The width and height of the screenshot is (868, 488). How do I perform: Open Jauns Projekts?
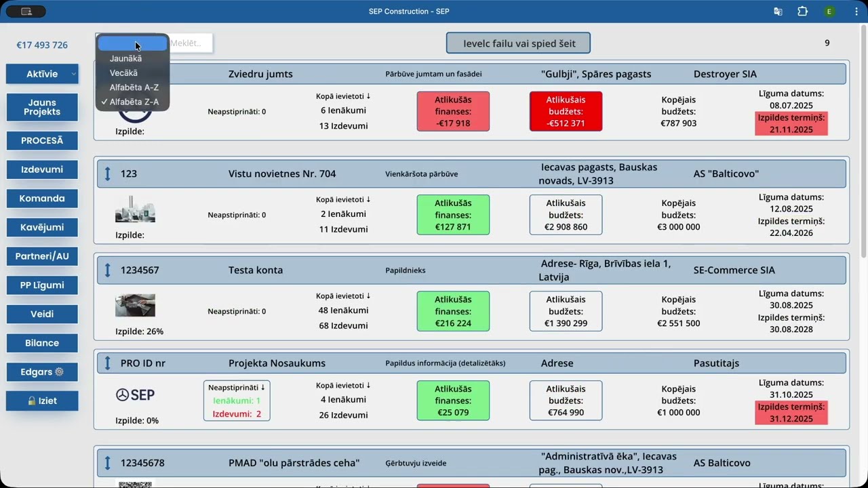[x=42, y=107]
